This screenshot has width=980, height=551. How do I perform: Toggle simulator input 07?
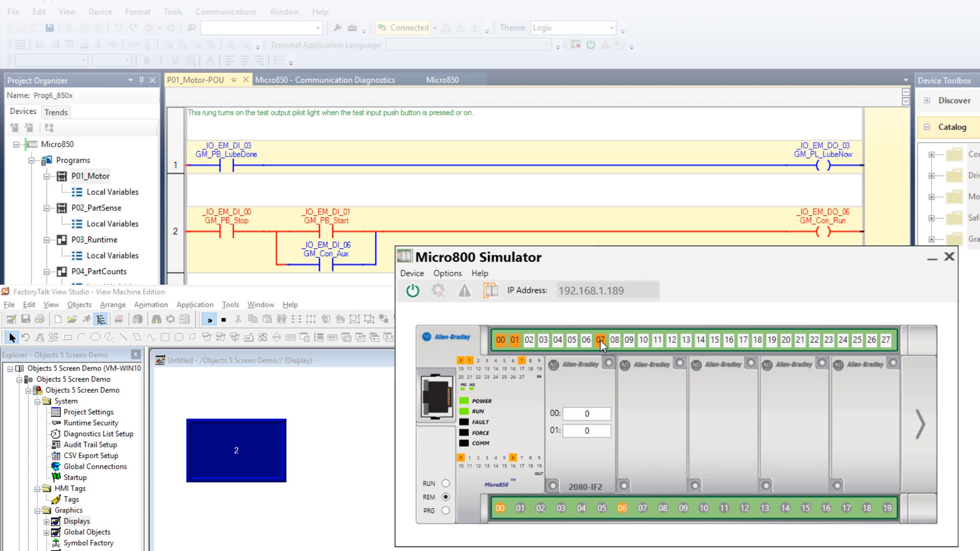(600, 340)
